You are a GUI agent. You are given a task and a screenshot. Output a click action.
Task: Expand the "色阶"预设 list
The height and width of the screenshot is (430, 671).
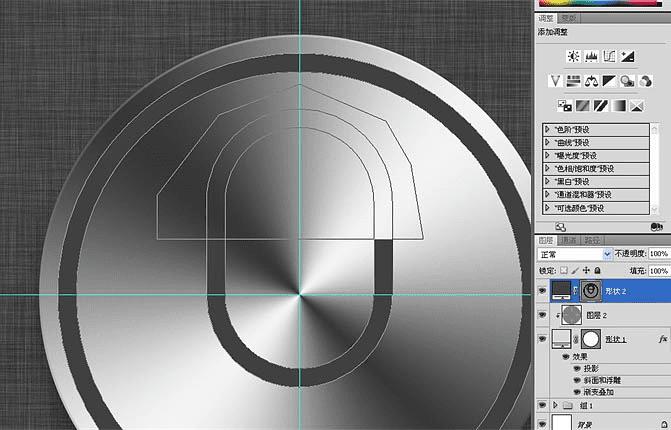[547, 129]
